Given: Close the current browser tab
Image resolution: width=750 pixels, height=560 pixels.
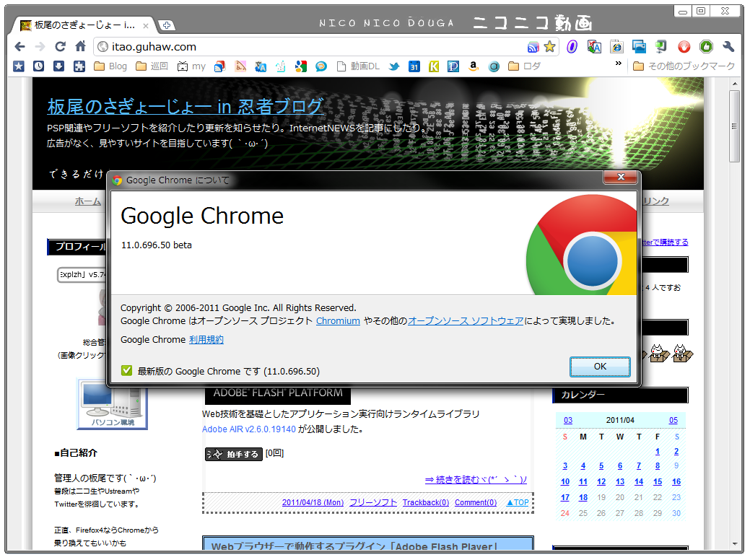Looking at the screenshot, I should click(x=145, y=26).
